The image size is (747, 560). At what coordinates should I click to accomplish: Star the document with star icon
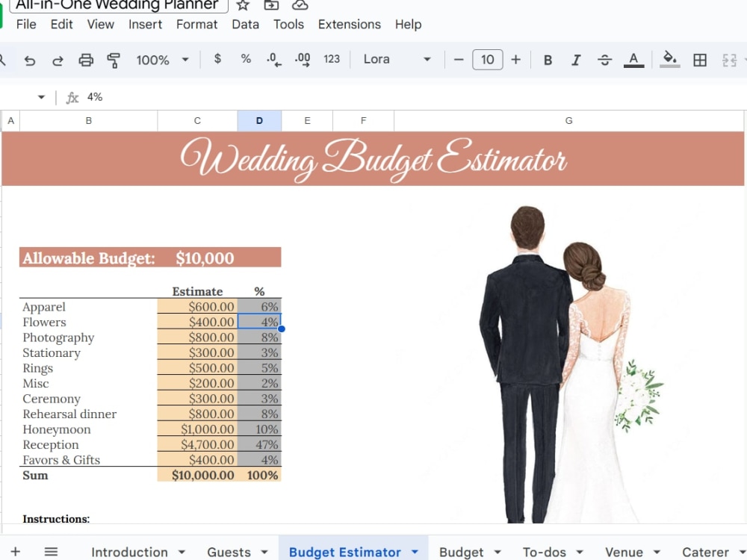tap(243, 5)
